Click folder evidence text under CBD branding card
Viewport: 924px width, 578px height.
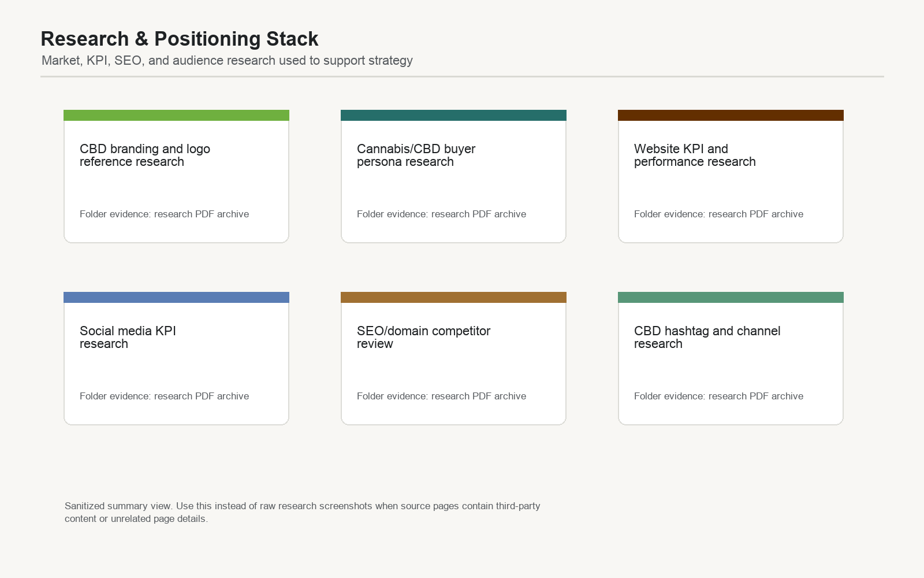pyautogui.click(x=164, y=214)
